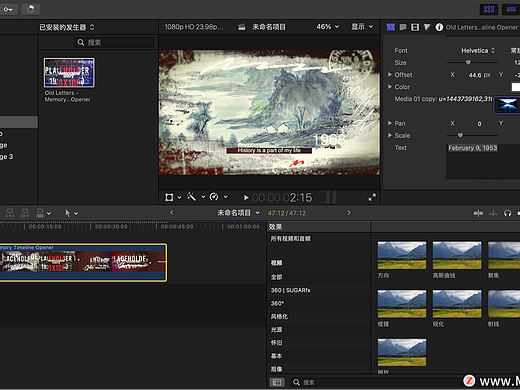Click the viewer timecode 00:00:02:15
The height and width of the screenshot is (390, 520).
tap(282, 198)
